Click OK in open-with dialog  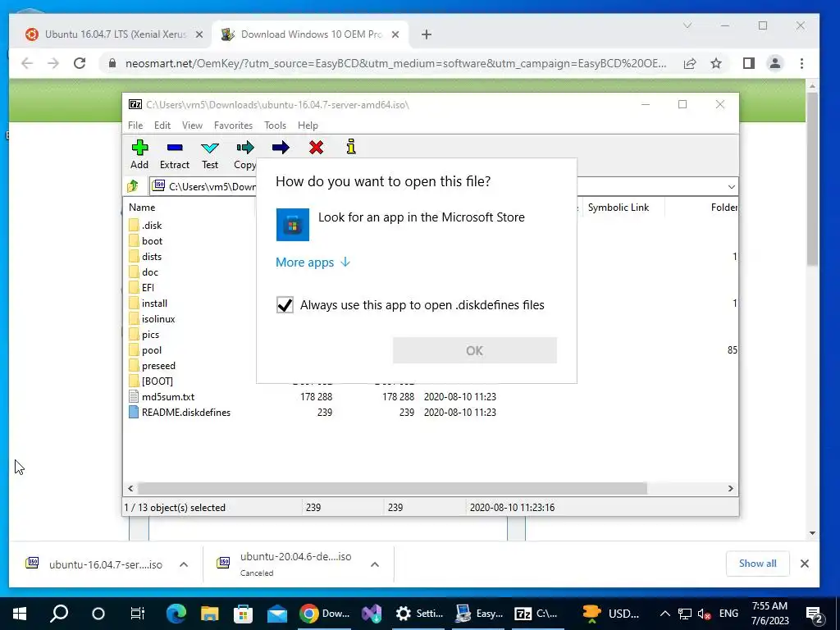475,350
